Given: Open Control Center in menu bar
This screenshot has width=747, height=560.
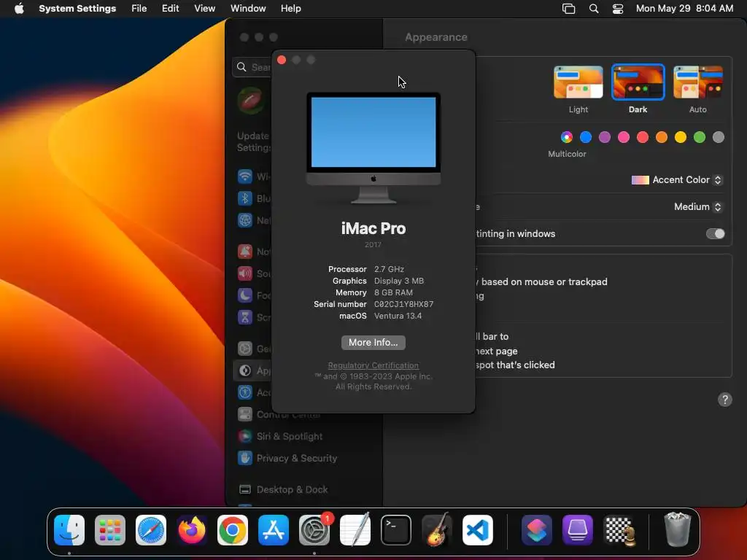Looking at the screenshot, I should click(x=618, y=9).
